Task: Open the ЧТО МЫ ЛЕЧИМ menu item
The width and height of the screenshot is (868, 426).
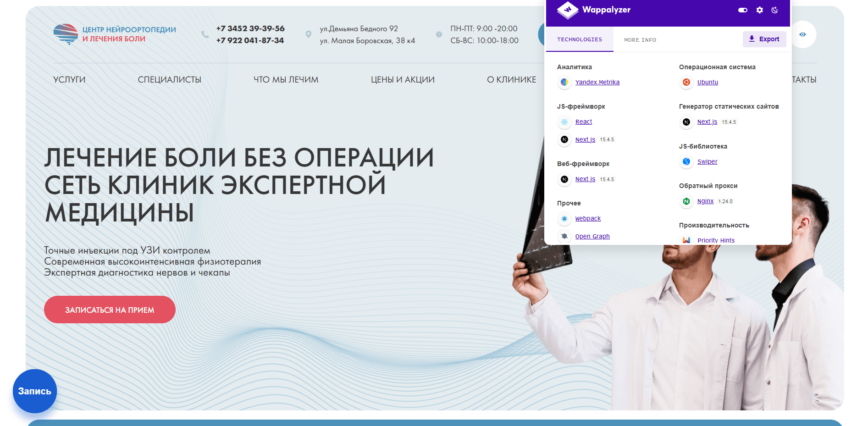Action: [x=286, y=80]
